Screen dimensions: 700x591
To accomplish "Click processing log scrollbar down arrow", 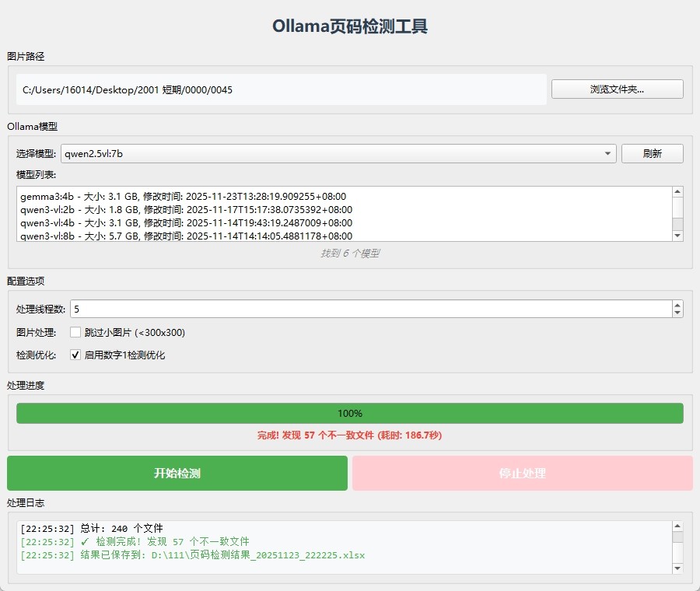I will (x=677, y=568).
